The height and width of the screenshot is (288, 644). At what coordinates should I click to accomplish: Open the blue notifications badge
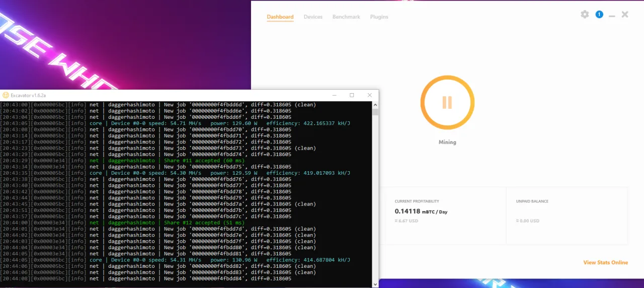[599, 15]
